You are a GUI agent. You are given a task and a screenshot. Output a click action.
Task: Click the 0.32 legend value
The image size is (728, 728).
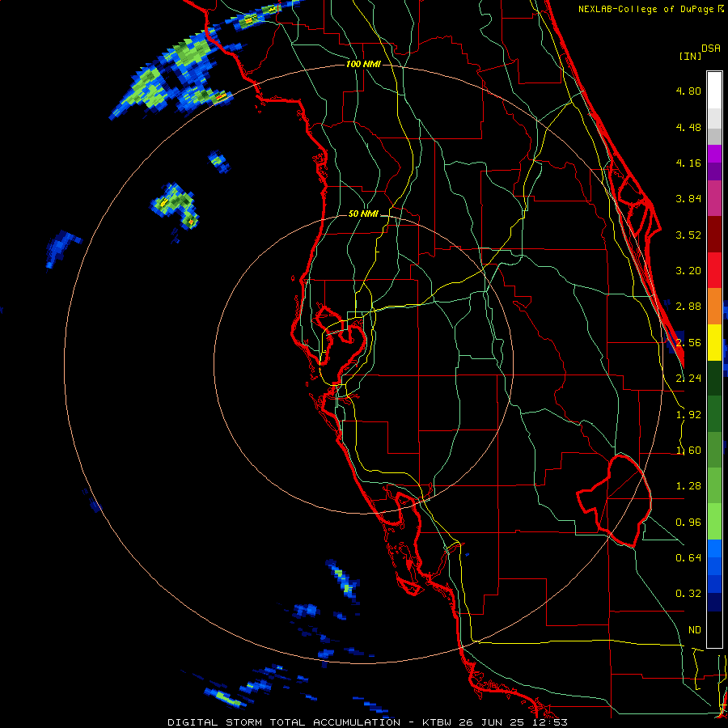[688, 594]
